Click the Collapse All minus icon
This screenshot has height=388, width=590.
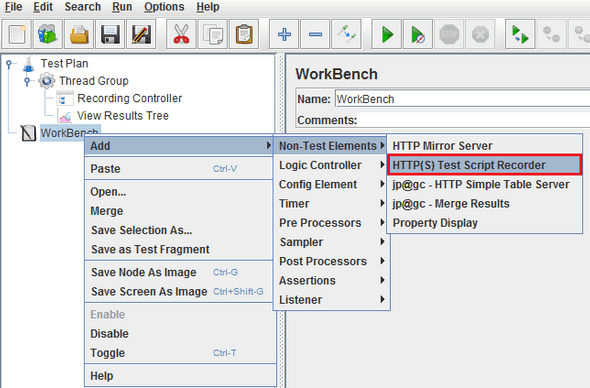coord(315,35)
